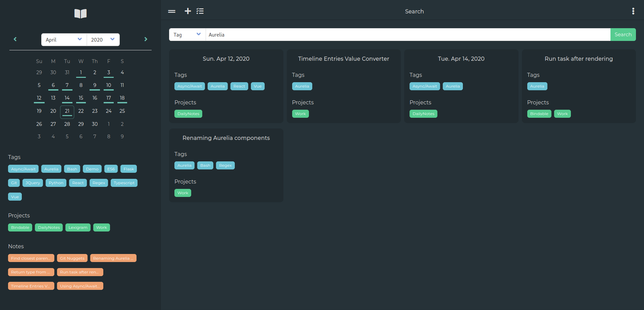Click the Bash tag in sidebar
Image resolution: width=644 pixels, height=310 pixels.
tap(72, 169)
